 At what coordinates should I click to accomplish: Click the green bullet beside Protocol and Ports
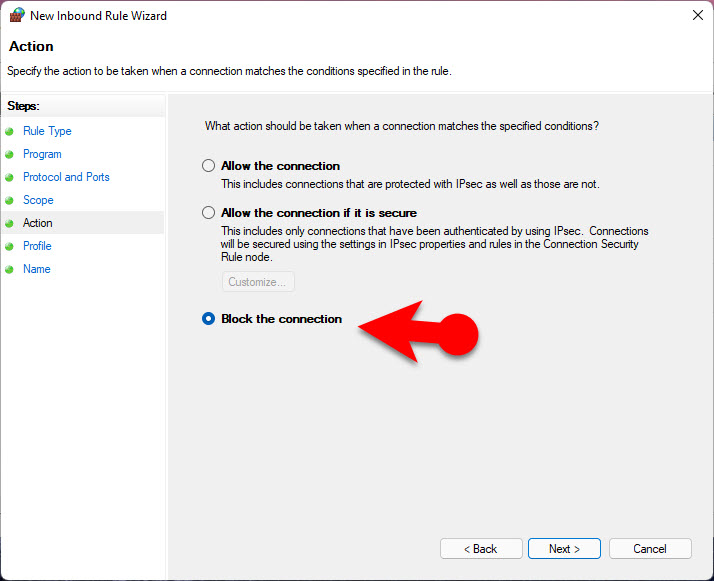click(9, 177)
